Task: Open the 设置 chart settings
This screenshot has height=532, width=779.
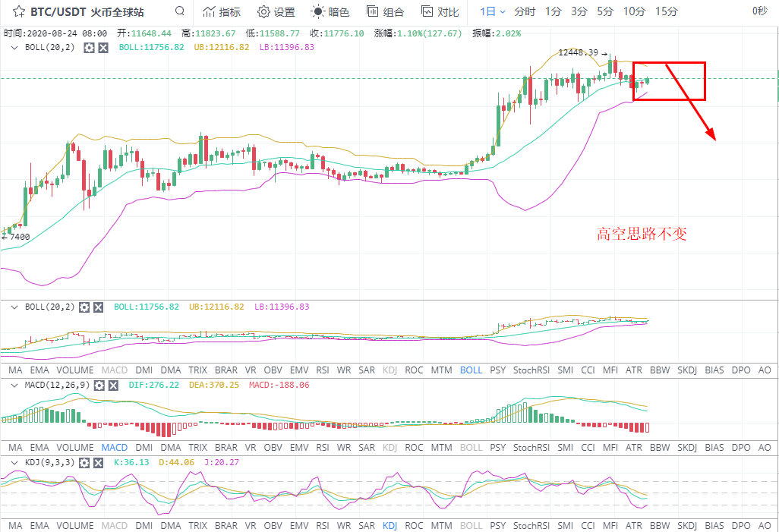Action: click(276, 12)
